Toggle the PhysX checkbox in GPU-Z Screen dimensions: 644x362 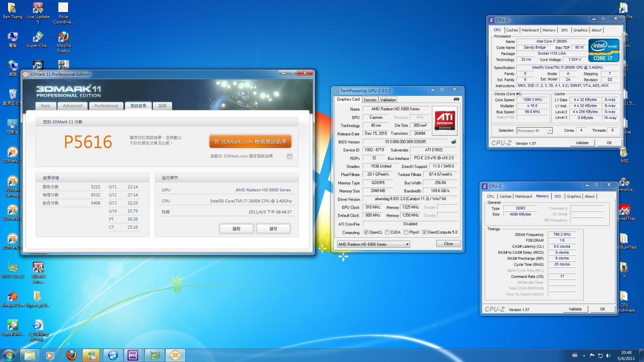(x=406, y=232)
